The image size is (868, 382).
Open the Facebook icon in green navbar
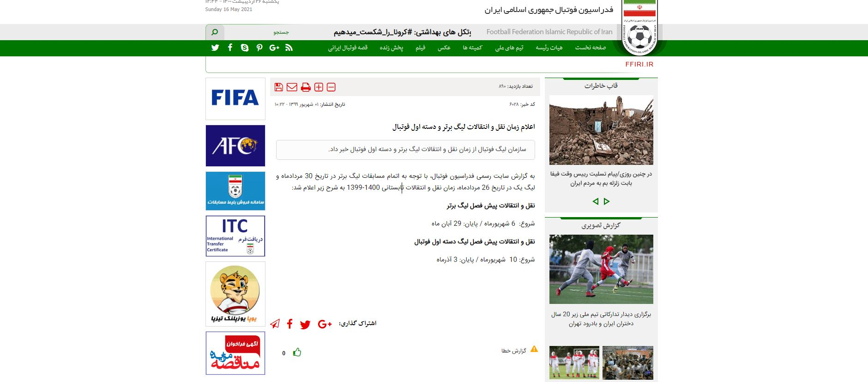230,48
